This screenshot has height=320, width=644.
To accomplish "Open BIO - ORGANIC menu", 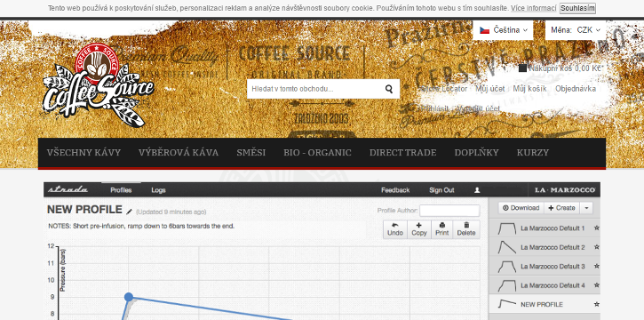I will (x=317, y=153).
